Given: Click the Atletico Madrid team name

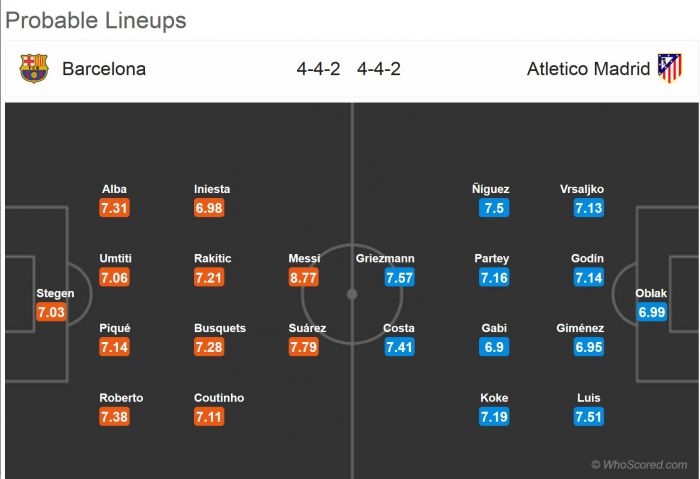Looking at the screenshot, I should (x=588, y=69).
